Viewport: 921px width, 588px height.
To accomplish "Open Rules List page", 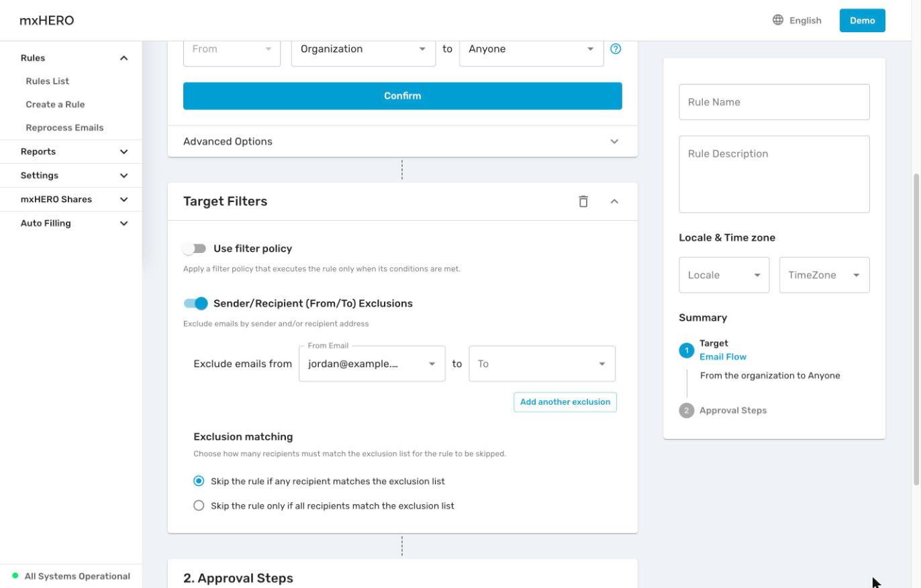I will point(48,81).
